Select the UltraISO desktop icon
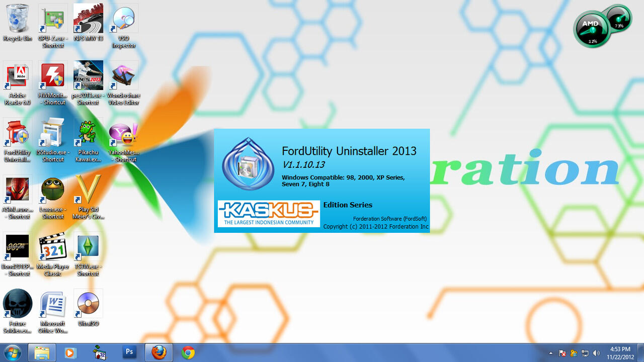Image resolution: width=644 pixels, height=362 pixels. 88,308
